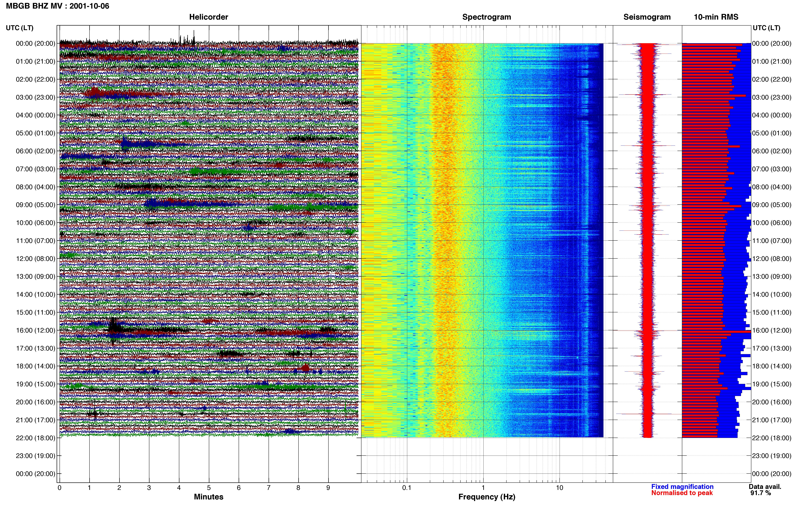This screenshot has height=508, width=812.
Task: Select the Seismogram panel heading
Action: [647, 17]
